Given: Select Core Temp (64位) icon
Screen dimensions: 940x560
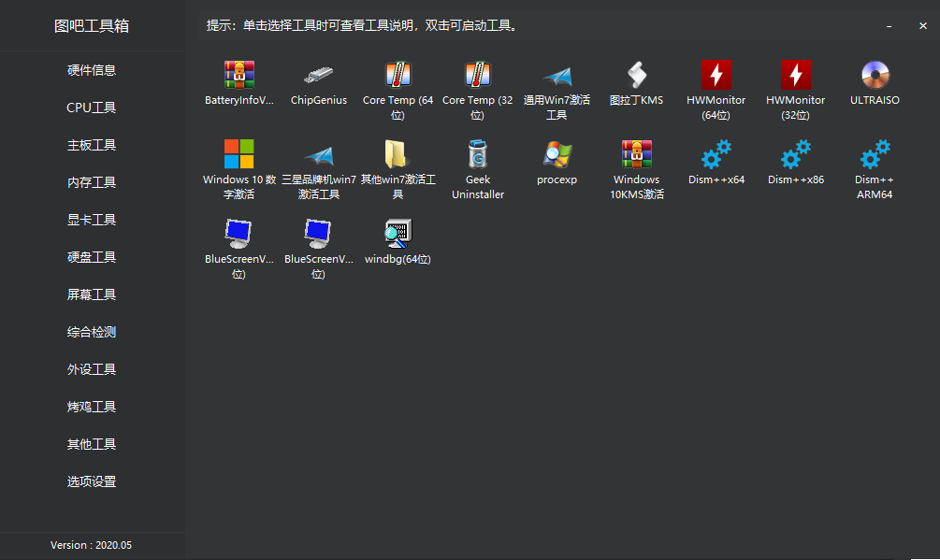Looking at the screenshot, I should pyautogui.click(x=398, y=75).
